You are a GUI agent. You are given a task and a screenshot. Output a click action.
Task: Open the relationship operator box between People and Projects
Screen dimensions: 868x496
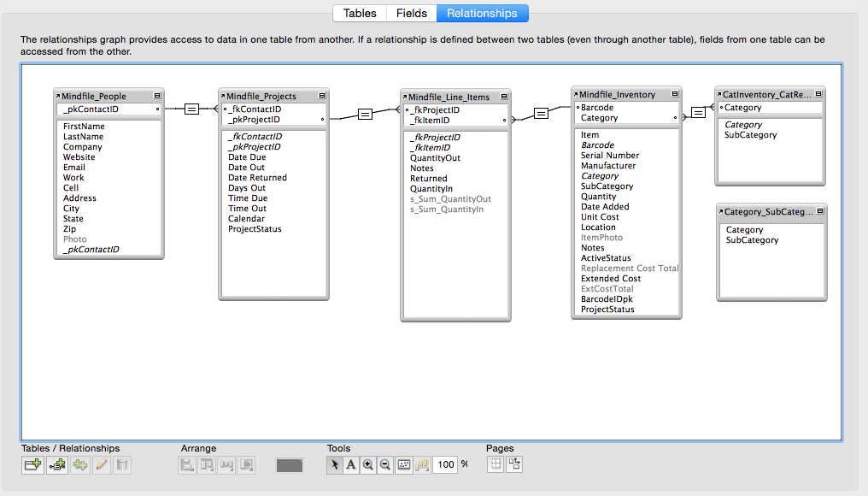[x=191, y=109]
